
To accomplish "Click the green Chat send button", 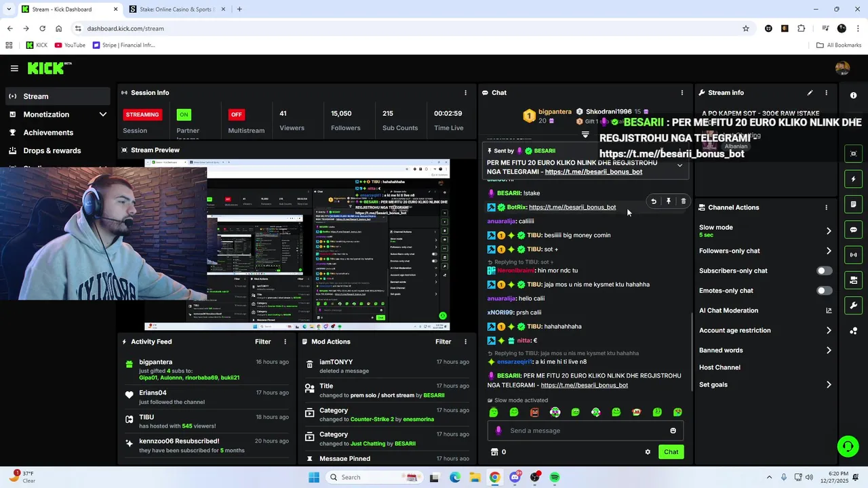I will click(671, 452).
